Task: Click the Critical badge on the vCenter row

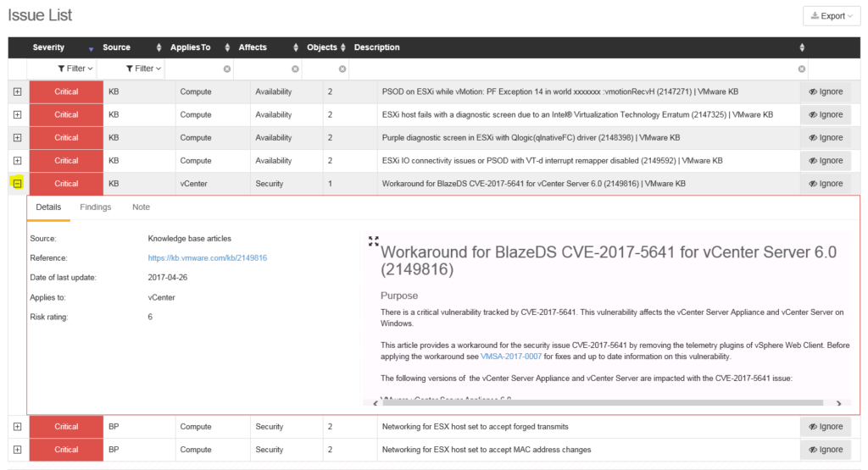Action: (x=66, y=184)
